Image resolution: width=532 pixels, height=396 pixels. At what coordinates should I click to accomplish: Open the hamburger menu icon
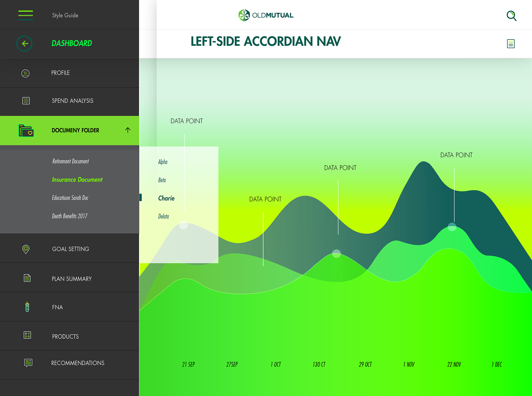point(25,15)
